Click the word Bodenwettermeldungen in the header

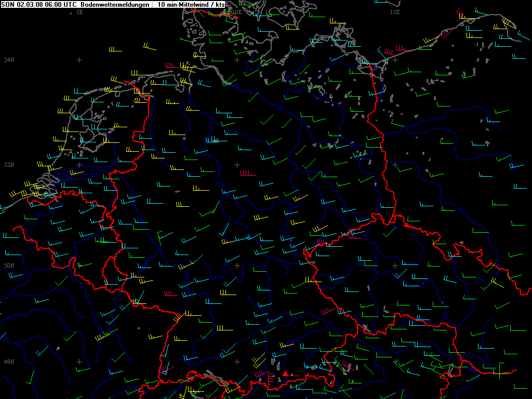[x=110, y=4]
